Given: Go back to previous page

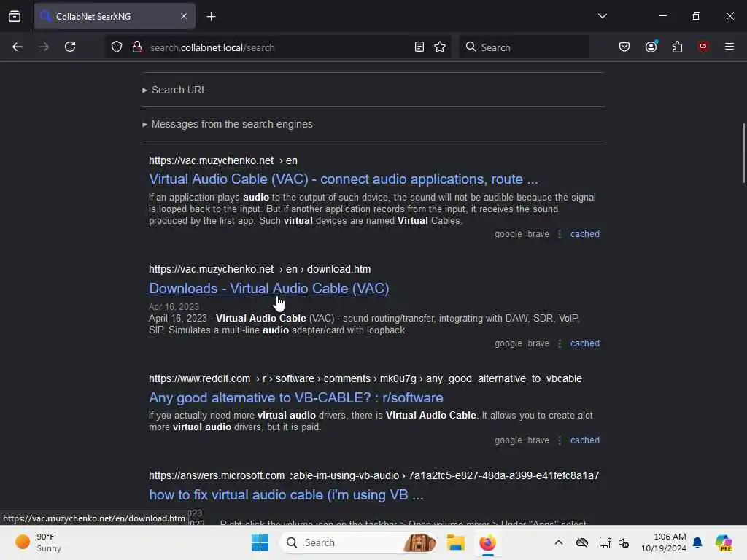Looking at the screenshot, I should [18, 47].
